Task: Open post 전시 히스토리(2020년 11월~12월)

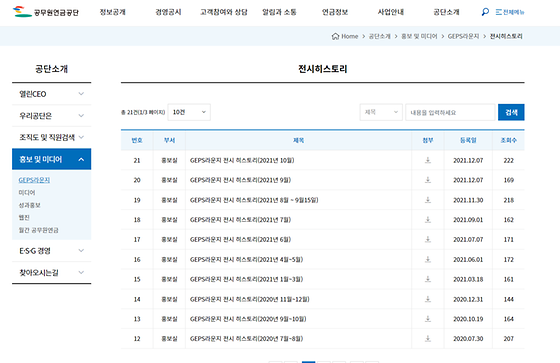Action: pyautogui.click(x=250, y=299)
